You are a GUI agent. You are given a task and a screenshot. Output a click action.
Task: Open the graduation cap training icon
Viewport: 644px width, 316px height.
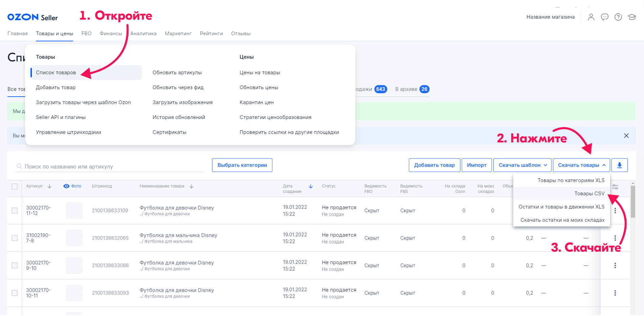(x=632, y=17)
